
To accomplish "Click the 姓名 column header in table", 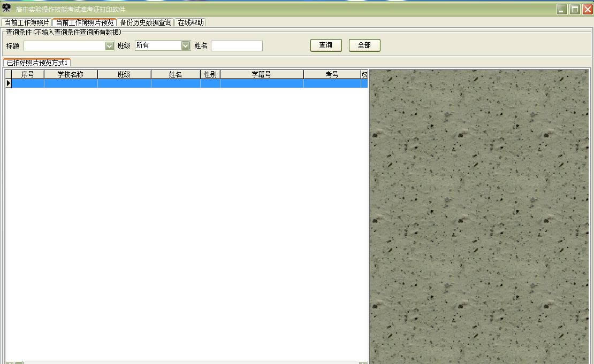I will [176, 74].
